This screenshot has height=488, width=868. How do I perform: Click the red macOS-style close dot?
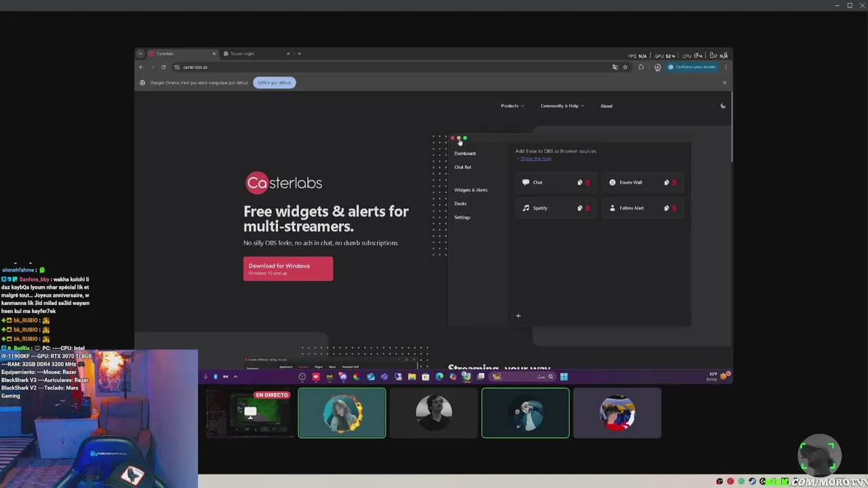click(452, 138)
